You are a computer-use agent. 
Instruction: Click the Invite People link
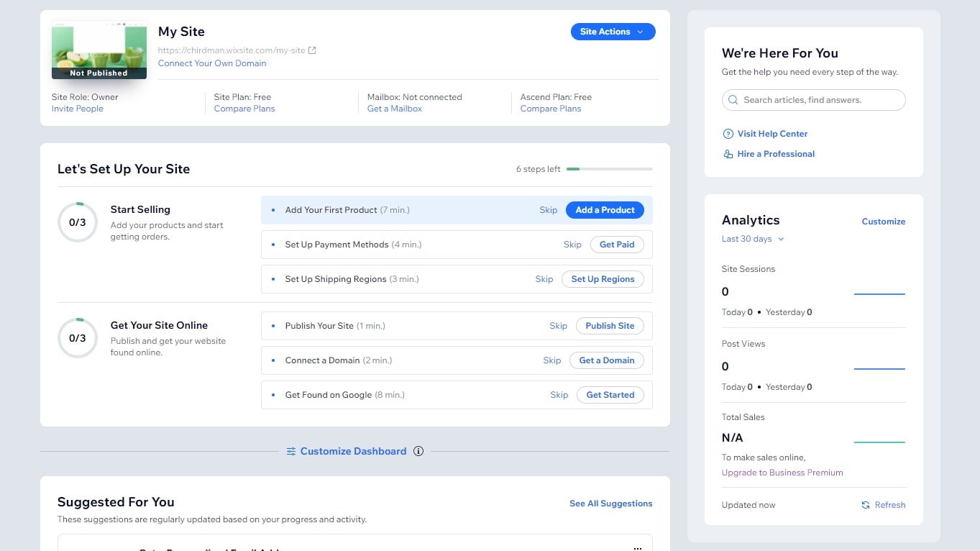pos(78,109)
